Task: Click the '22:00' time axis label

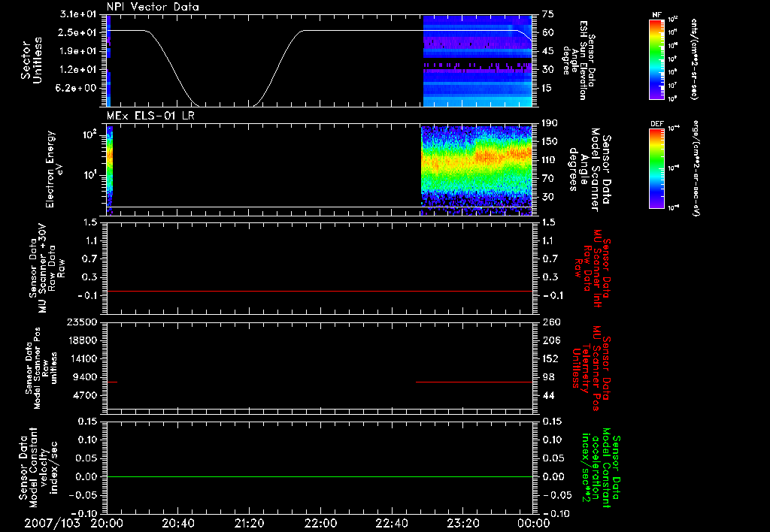Action: pyautogui.click(x=320, y=523)
